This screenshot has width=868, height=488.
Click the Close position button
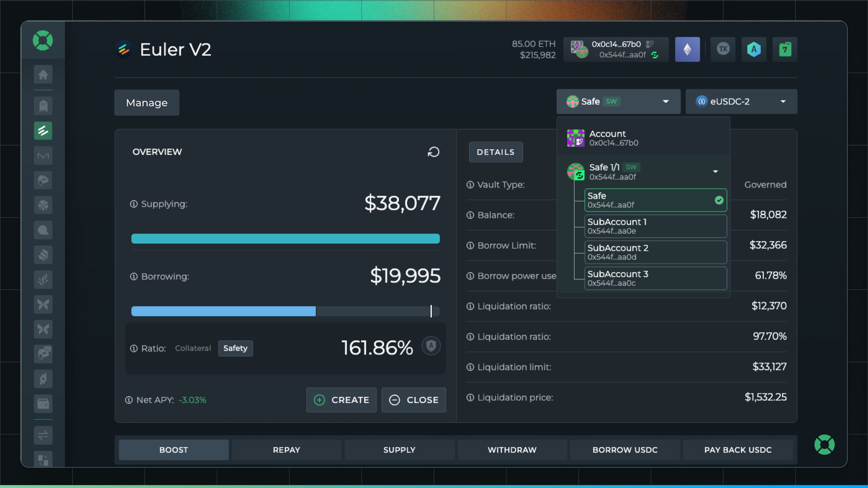tap(414, 400)
